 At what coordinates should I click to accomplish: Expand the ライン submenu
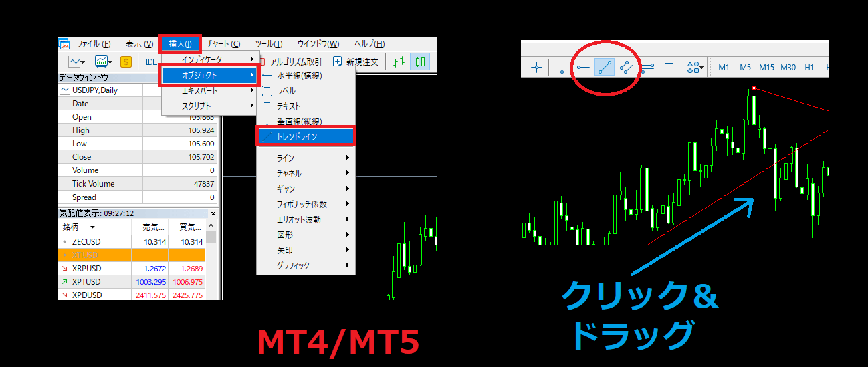pyautogui.click(x=306, y=158)
